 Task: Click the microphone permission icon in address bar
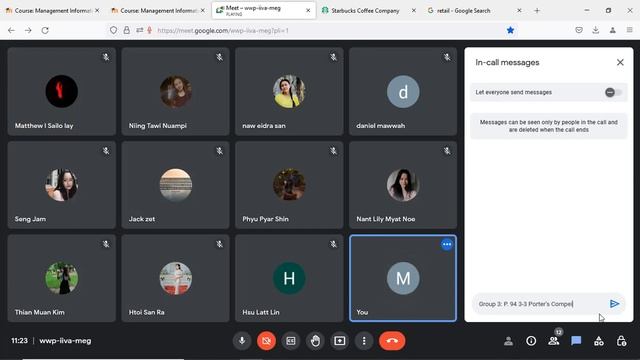[x=150, y=30]
